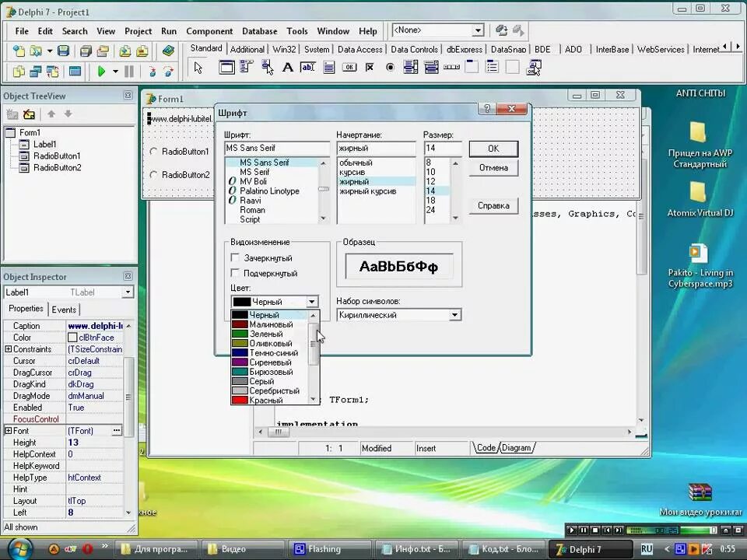
Task: Open the dropdown arrow beside Run
Action: (x=115, y=72)
